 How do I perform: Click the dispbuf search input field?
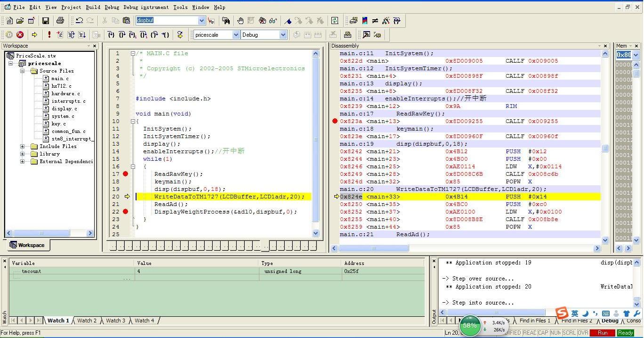tap(167, 21)
